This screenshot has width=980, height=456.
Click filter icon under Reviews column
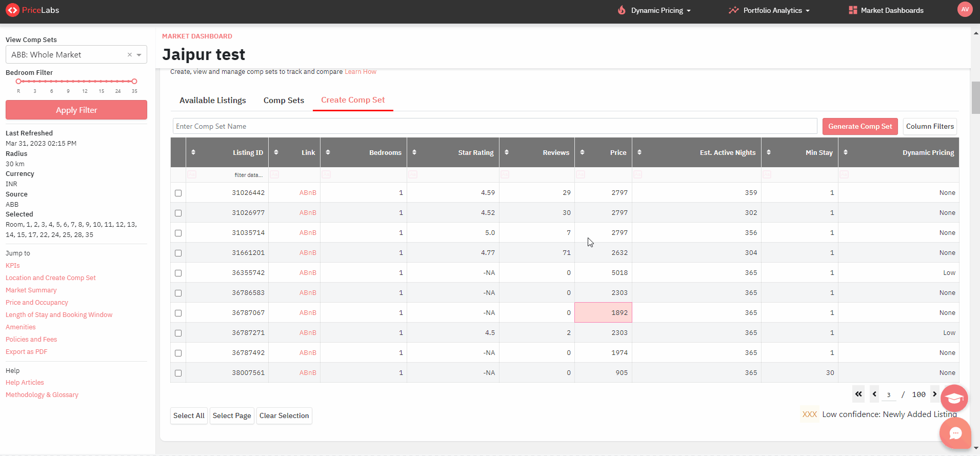(x=505, y=175)
